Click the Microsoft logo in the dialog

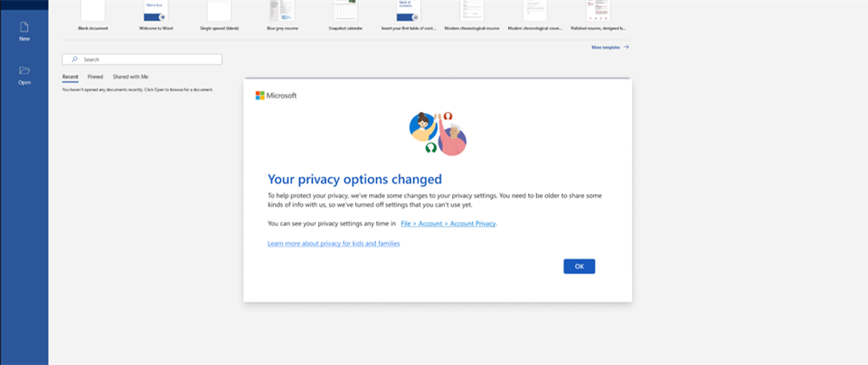(276, 96)
